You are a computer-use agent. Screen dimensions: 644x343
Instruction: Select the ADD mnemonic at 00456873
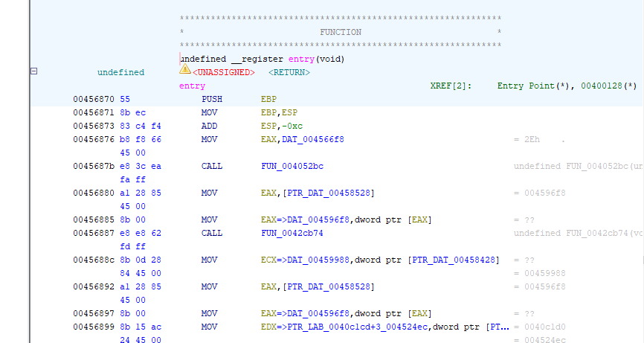coord(209,126)
